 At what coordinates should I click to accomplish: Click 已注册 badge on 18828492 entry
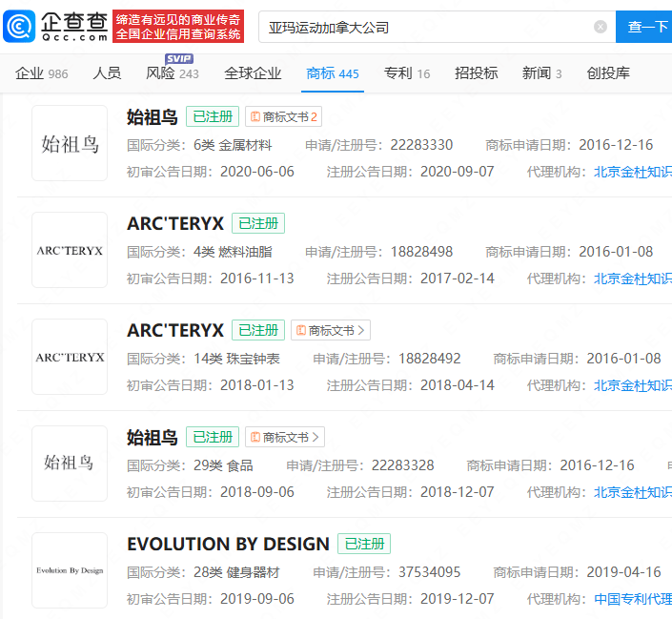click(258, 330)
